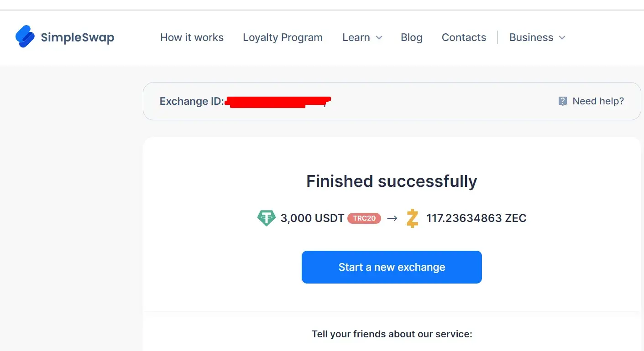Click the Need help question mark icon
Viewport: 644px width, 351px height.
[x=563, y=101]
